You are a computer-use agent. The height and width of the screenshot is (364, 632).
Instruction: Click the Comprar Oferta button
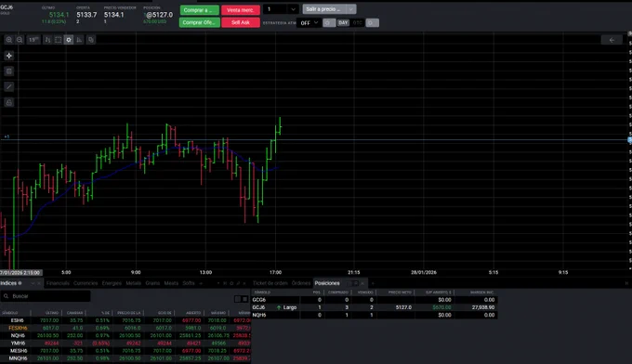[x=200, y=22]
